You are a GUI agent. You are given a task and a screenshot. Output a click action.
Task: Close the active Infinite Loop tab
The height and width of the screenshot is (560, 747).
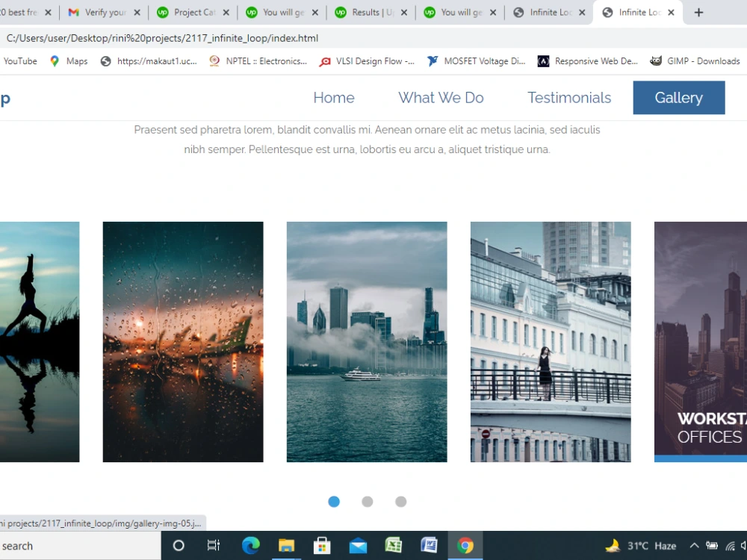pyautogui.click(x=671, y=13)
